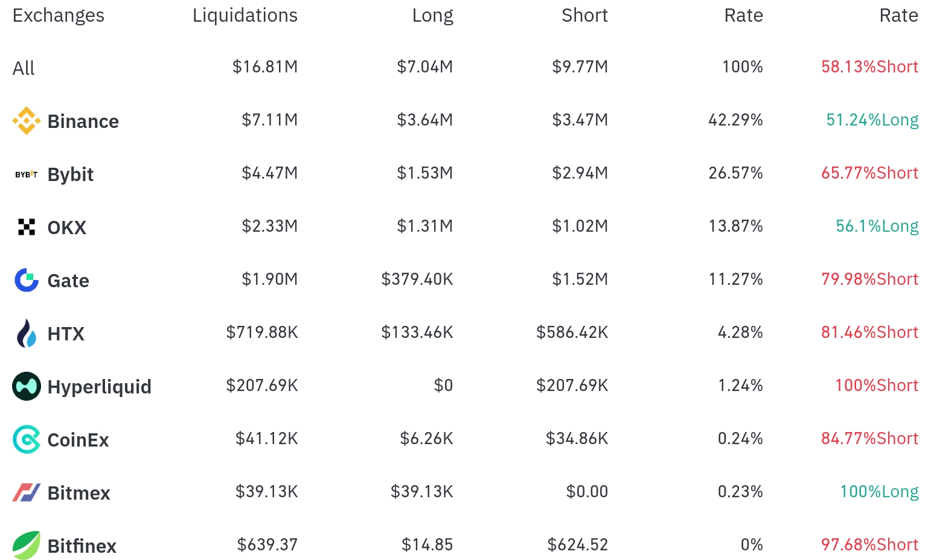This screenshot has height=560, width=931.
Task: Click the Bitfinex leaf logo icon
Action: [x=26, y=546]
